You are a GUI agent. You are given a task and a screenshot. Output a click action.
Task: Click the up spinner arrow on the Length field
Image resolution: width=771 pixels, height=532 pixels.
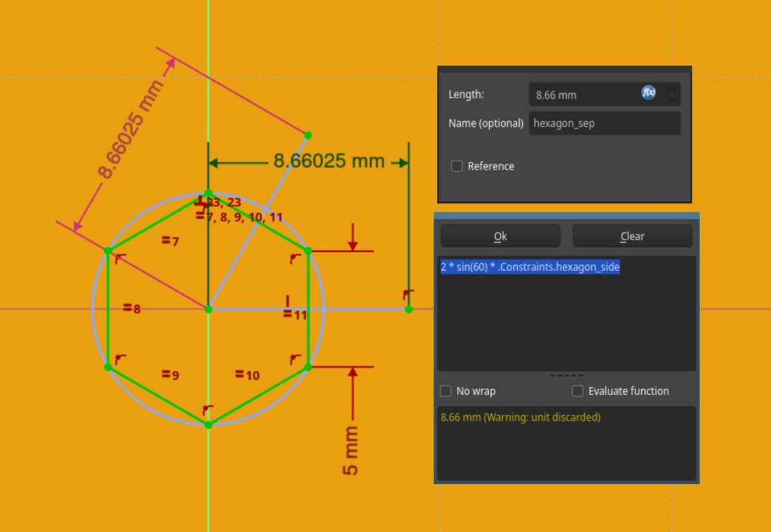pyautogui.click(x=672, y=90)
